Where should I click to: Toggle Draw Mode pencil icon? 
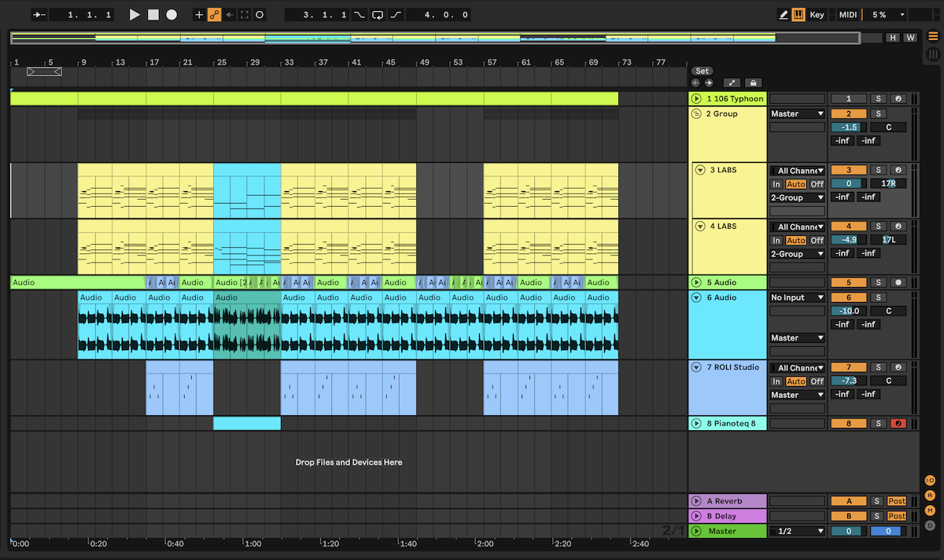(x=784, y=15)
